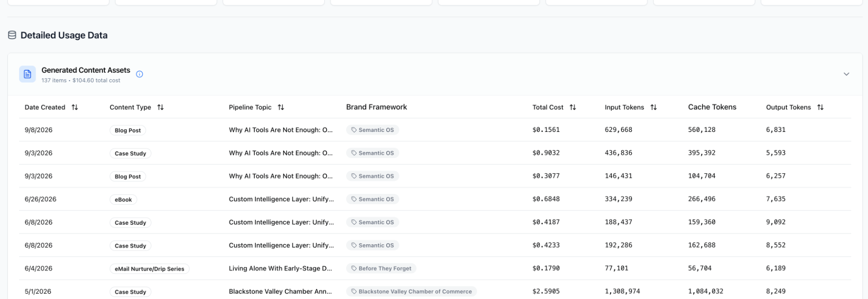Click the Generated Content Assets title
Image resolution: width=868 pixels, height=299 pixels.
point(86,70)
